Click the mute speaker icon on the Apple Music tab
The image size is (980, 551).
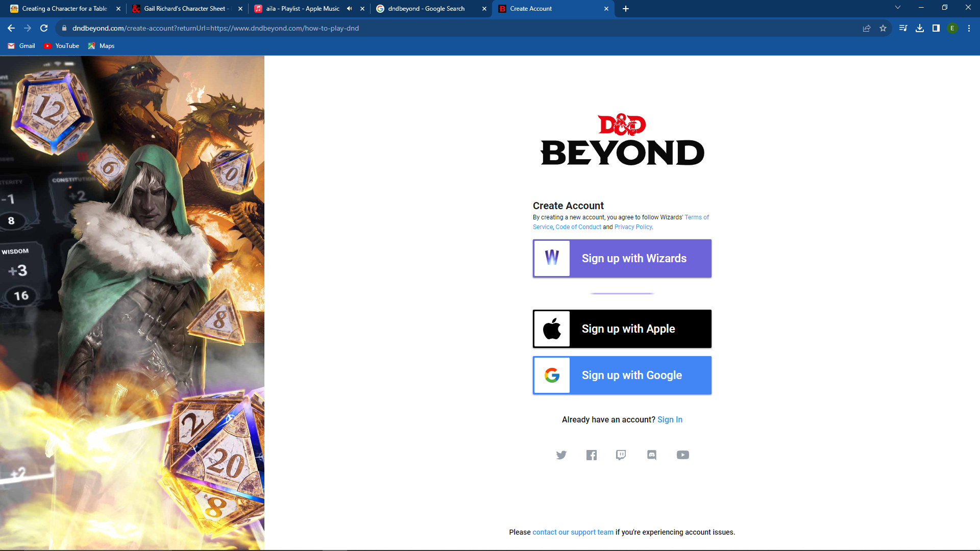coord(349,8)
